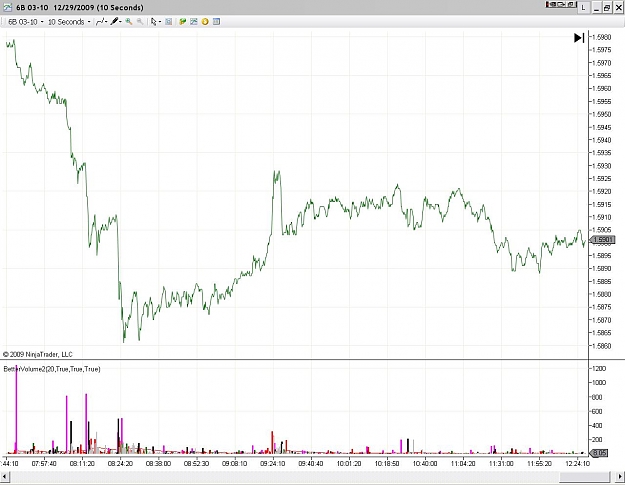Open the cursor type pointer dropdown
This screenshot has height=485, width=625.
tap(155, 22)
